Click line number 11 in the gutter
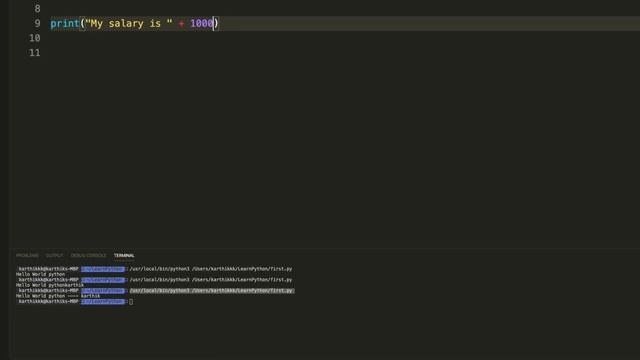Image resolution: width=640 pixels, height=360 pixels. click(x=35, y=53)
